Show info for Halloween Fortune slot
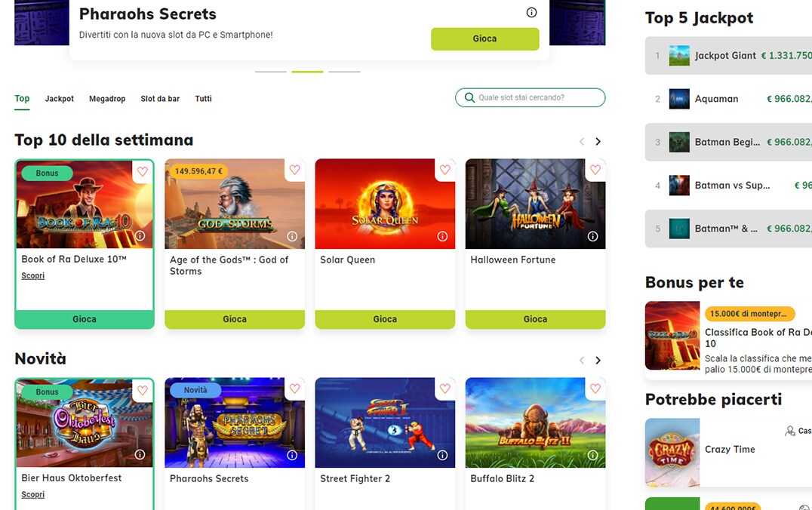Image resolution: width=812 pixels, height=510 pixels. click(x=592, y=237)
